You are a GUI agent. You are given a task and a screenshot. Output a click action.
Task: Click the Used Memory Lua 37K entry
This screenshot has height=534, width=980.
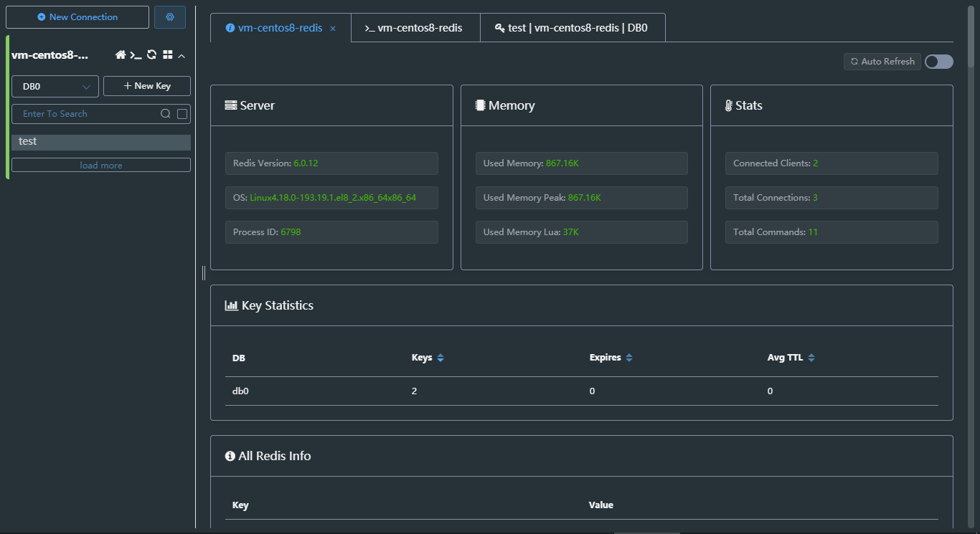(x=582, y=232)
